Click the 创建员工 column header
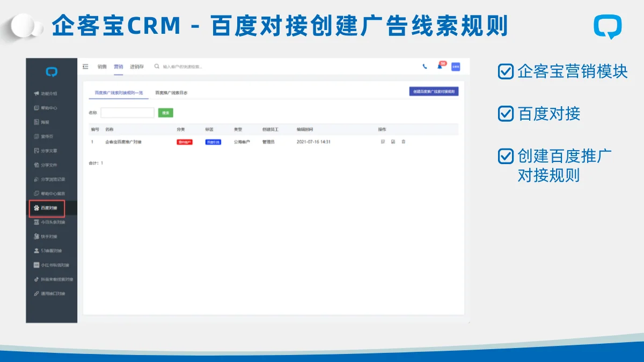The height and width of the screenshot is (362, 644). (270, 129)
